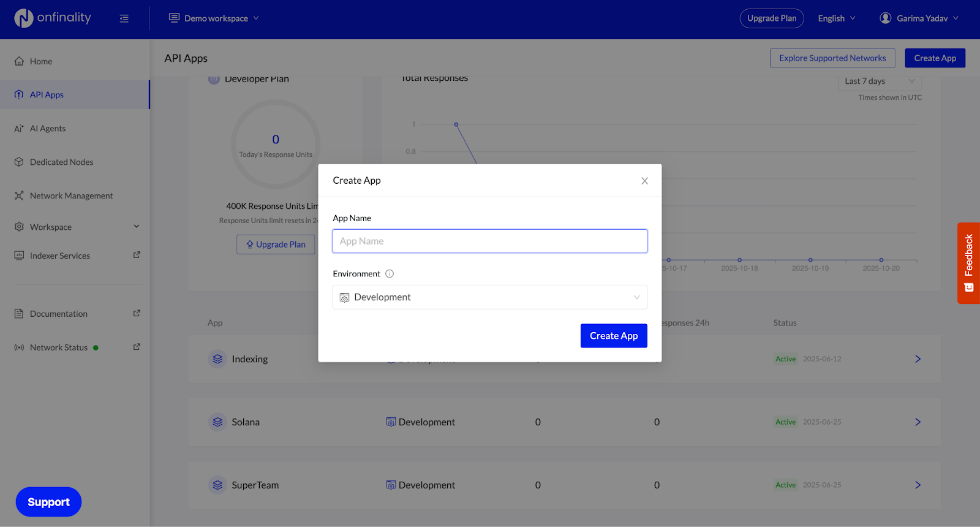The image size is (980, 527).
Task: Open Dedicated Nodes in the sidebar
Action: click(x=75, y=162)
